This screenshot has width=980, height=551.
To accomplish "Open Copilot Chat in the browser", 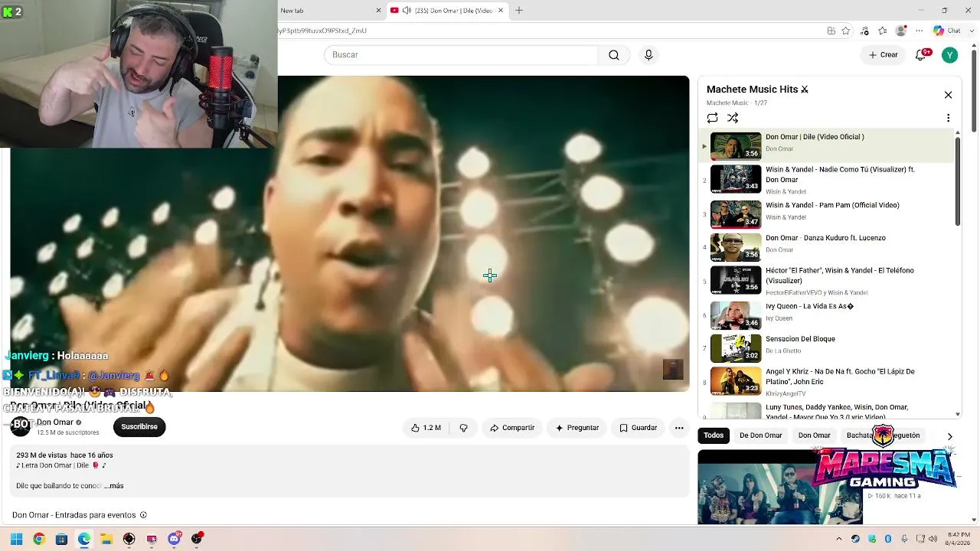I will click(x=946, y=31).
